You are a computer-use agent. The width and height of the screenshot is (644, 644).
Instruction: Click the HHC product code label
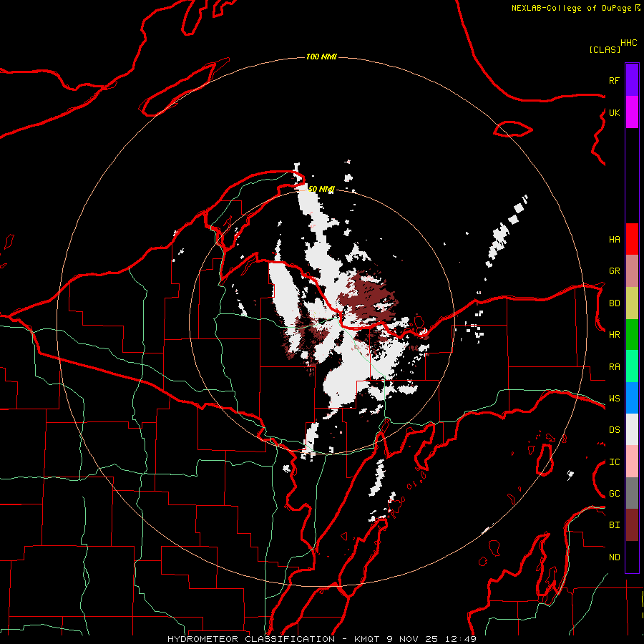[x=628, y=43]
